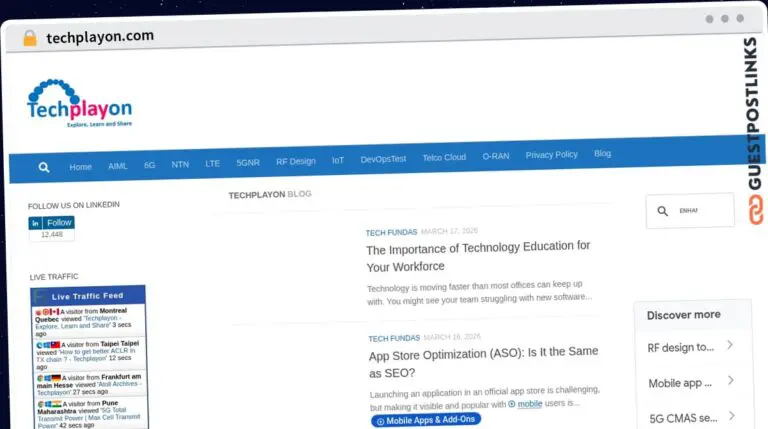Open the Privacy Policy menu item
This screenshot has height=429, width=768.
point(552,155)
